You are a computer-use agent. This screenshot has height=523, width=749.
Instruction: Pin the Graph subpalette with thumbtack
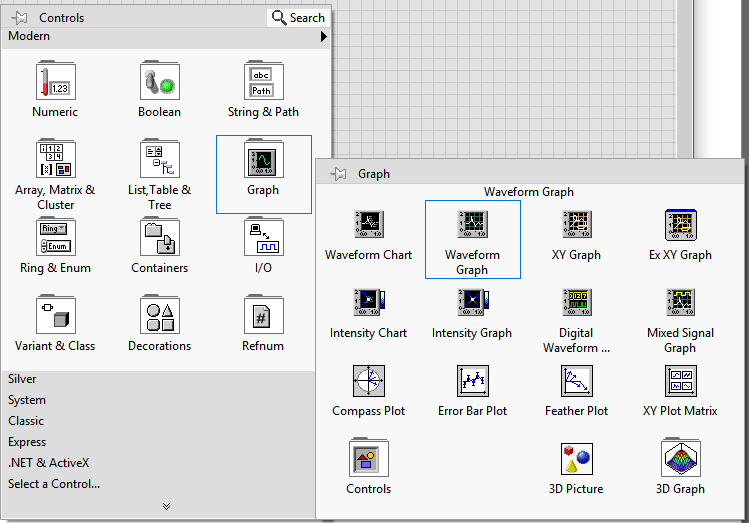pyautogui.click(x=340, y=174)
